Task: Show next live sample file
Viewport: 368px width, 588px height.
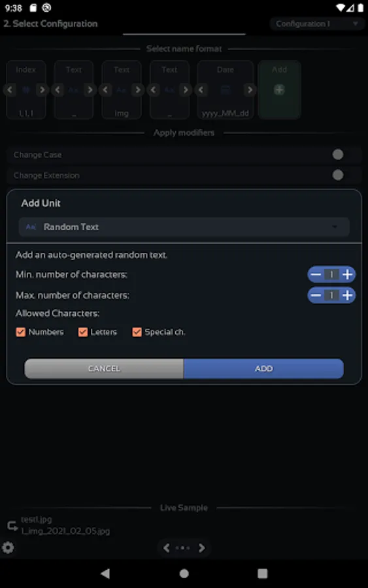Action: pos(202,548)
